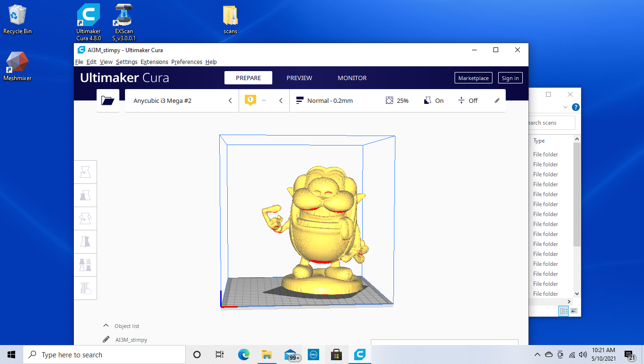Select the Support Blocker tool
This screenshot has width=644, height=364.
pos(85,288)
